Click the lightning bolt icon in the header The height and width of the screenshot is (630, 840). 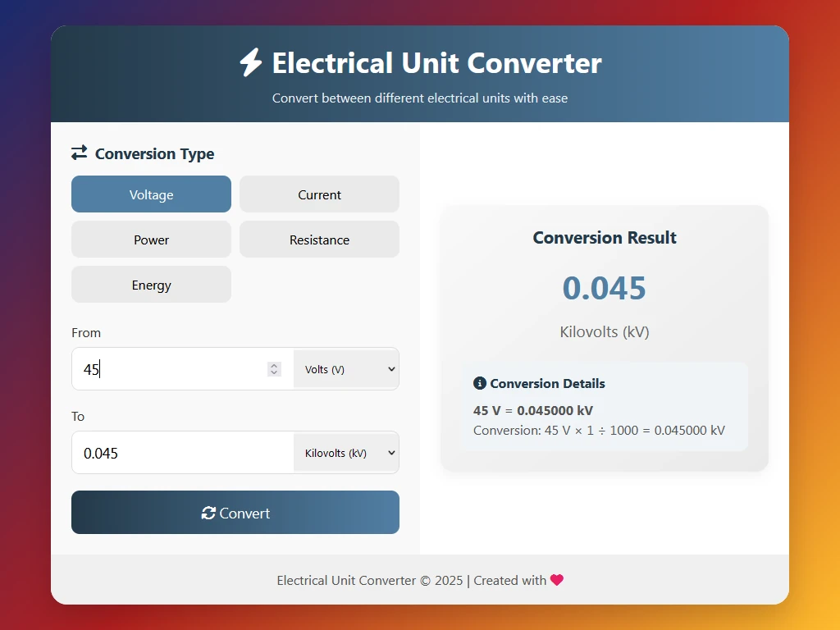coord(250,62)
